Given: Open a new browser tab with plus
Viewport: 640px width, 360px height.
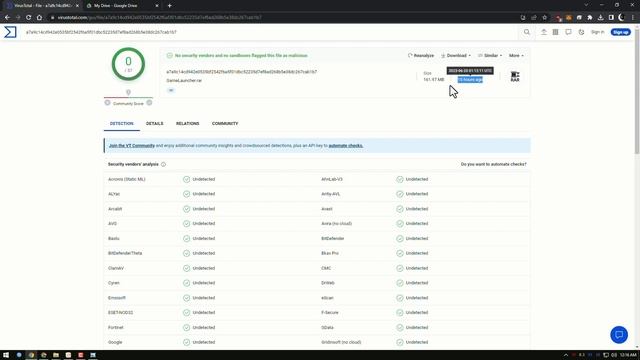Looking at the screenshot, I should click(x=169, y=6).
